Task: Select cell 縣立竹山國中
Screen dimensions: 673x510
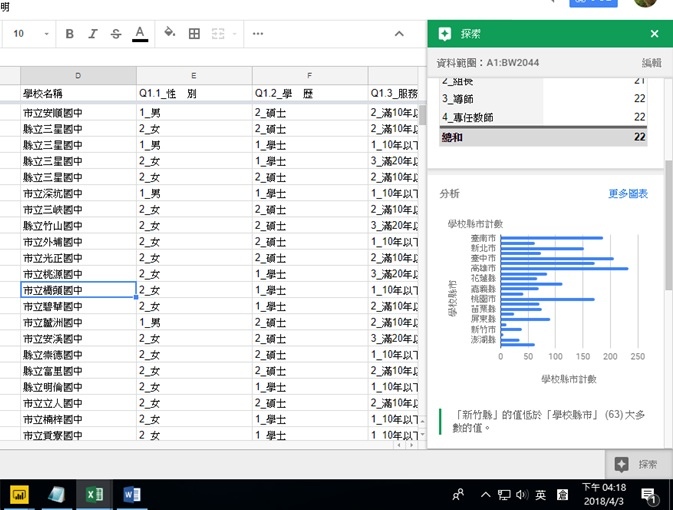Action: tap(78, 226)
